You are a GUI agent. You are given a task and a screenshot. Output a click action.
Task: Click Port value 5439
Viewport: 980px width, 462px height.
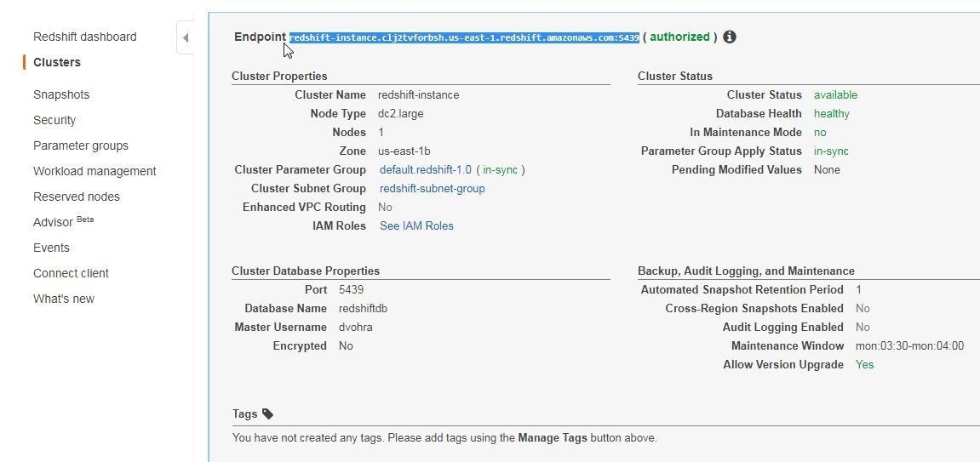(352, 289)
